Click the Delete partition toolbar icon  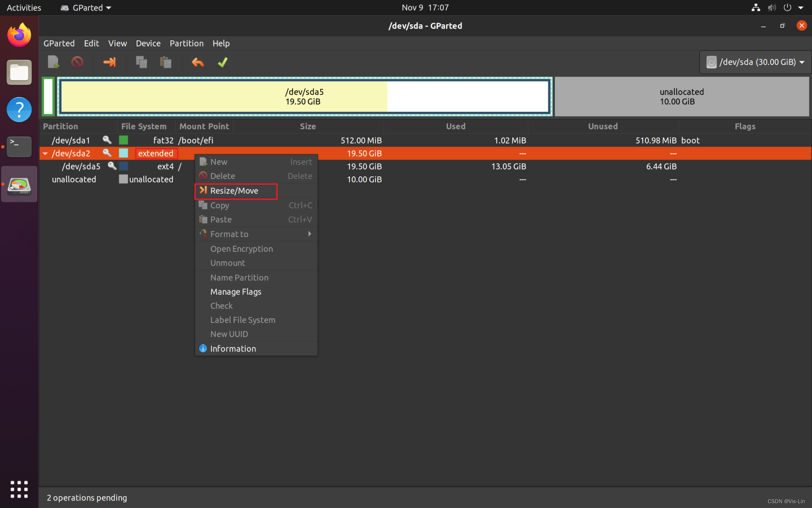[77, 62]
